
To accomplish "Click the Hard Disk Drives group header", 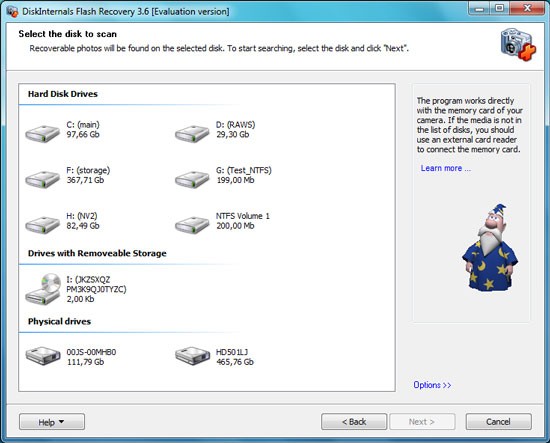I will [x=63, y=94].
